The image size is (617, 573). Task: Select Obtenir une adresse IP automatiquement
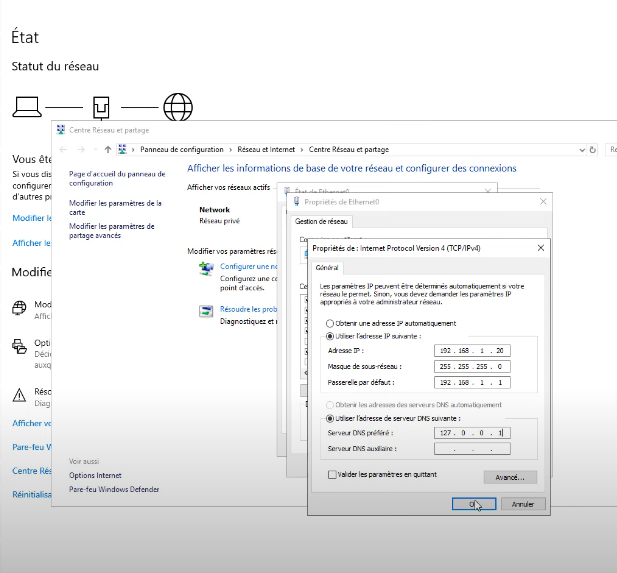pos(330,323)
